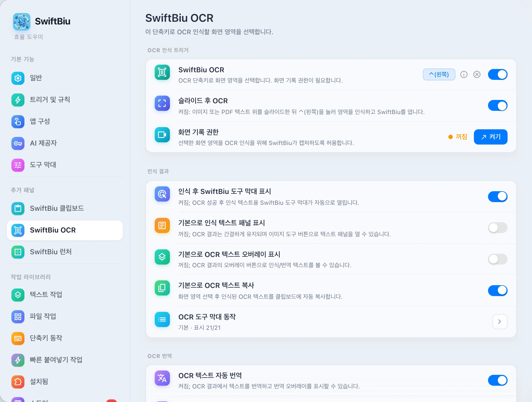532x402 pixels.
Task: Enable 기본으로 OCR 텍스트 오버레이 표시
Action: click(498, 259)
